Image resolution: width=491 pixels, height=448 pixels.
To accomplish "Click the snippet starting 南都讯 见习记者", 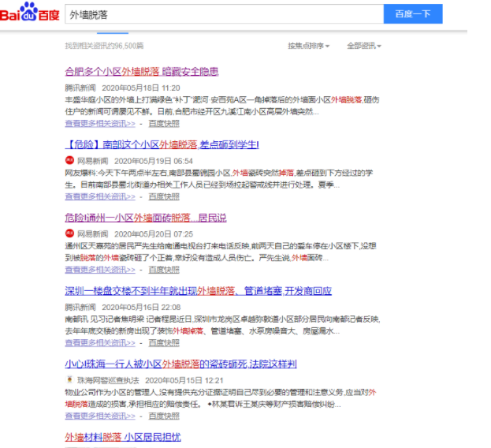I will [222, 325].
